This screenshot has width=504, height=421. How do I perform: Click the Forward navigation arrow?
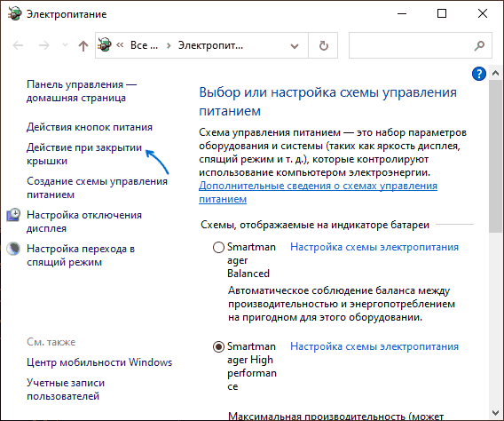click(44, 45)
